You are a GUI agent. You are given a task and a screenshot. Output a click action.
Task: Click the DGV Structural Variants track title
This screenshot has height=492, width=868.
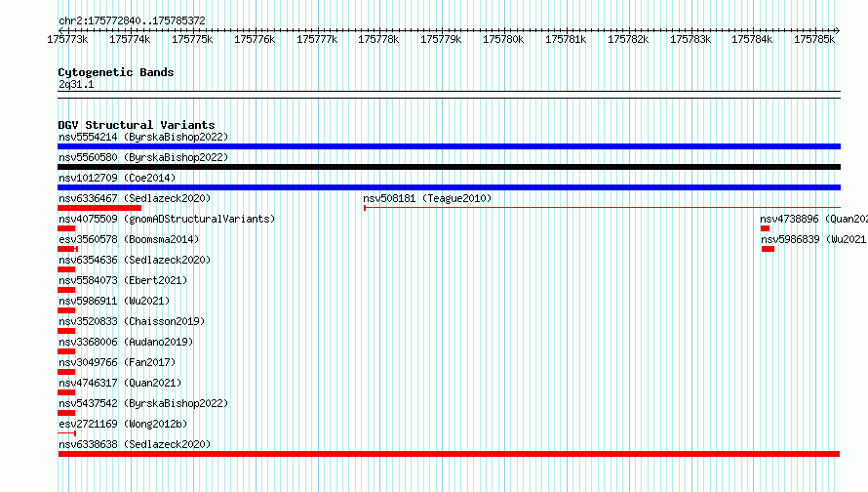pyautogui.click(x=137, y=125)
